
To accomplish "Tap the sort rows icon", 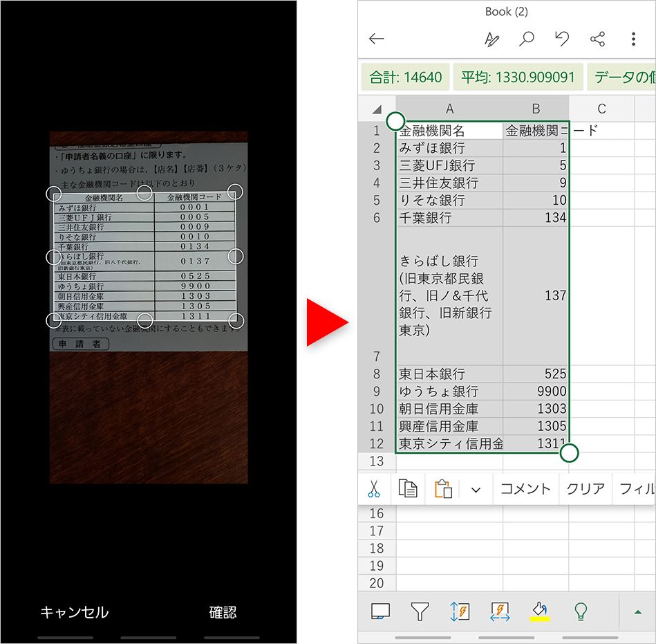I will (x=460, y=611).
